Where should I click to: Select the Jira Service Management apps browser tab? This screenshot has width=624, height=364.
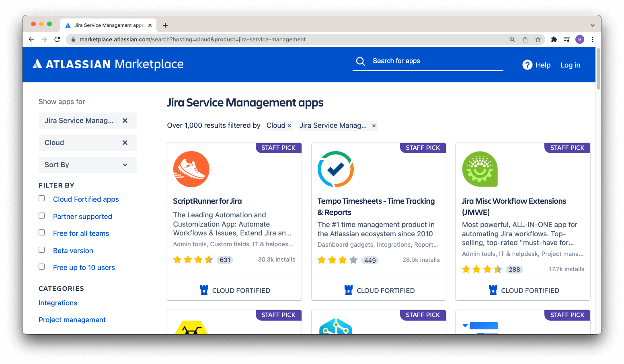click(x=106, y=25)
